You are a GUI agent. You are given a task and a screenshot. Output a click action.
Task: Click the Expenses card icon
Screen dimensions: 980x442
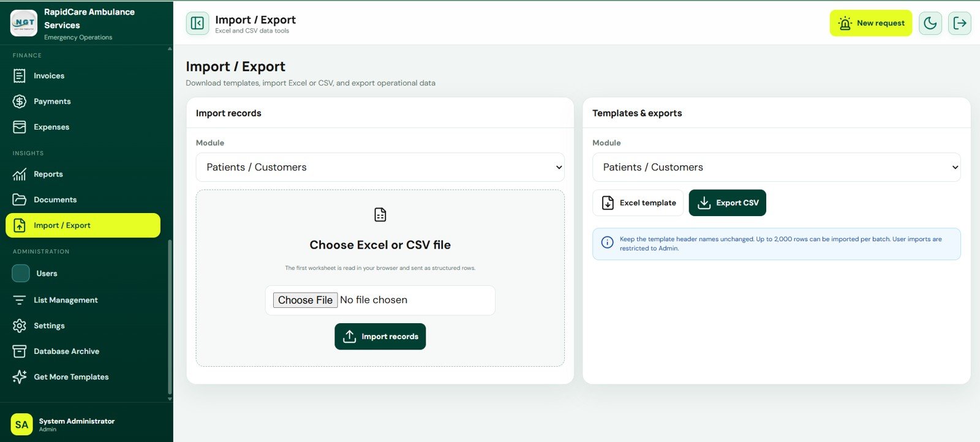(x=20, y=127)
